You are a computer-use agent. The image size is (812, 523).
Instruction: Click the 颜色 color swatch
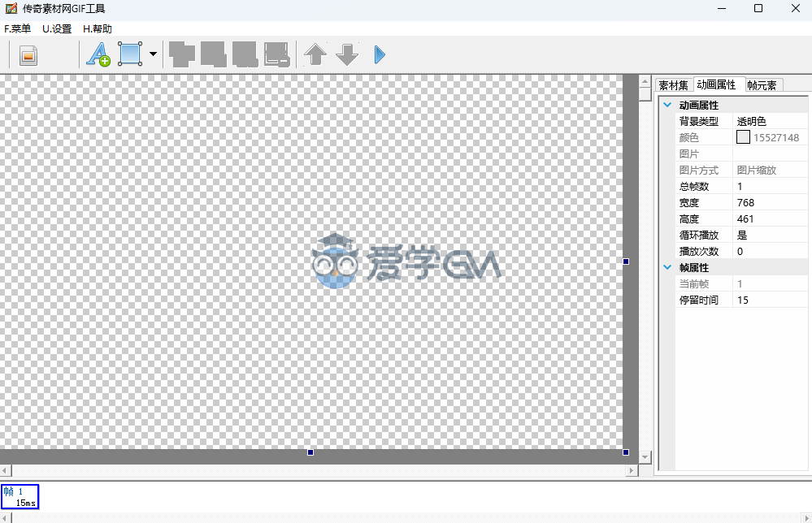(x=743, y=137)
